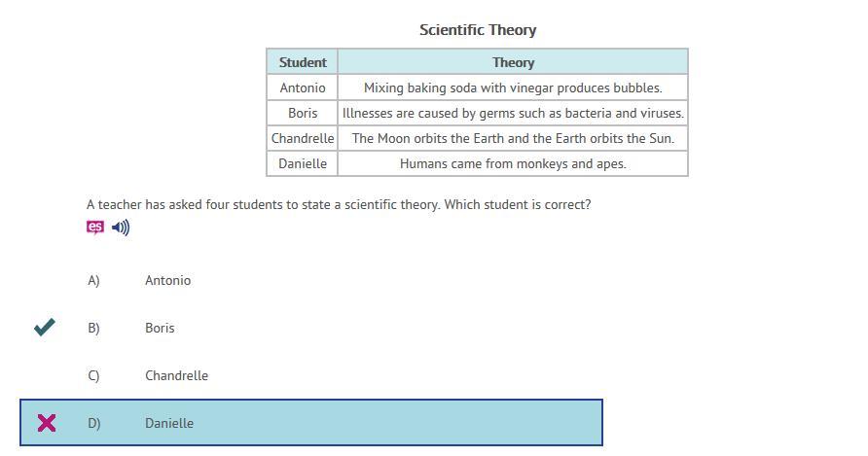Screen dimensions: 868x456
Task: Select answer option A) Antonio
Action: tap(167, 280)
